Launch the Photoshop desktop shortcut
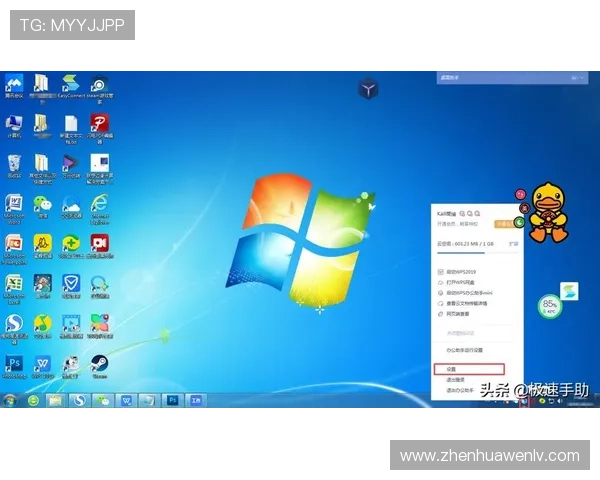The height and width of the screenshot is (480, 600). tap(14, 362)
